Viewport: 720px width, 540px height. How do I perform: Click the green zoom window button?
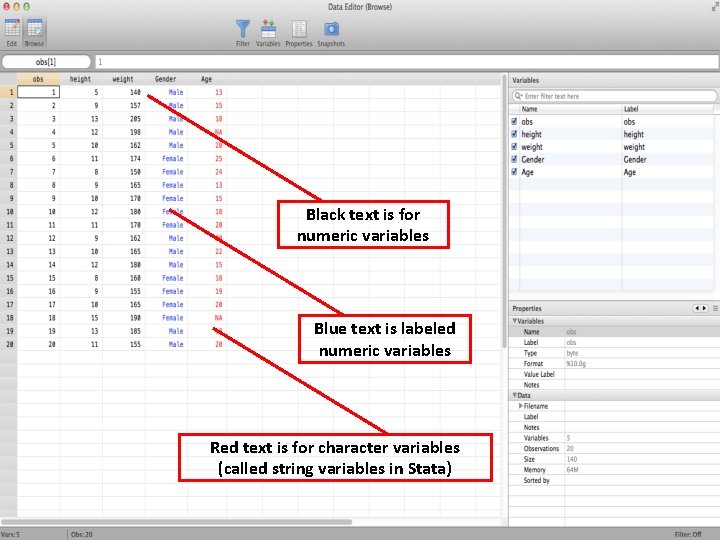point(27,6)
